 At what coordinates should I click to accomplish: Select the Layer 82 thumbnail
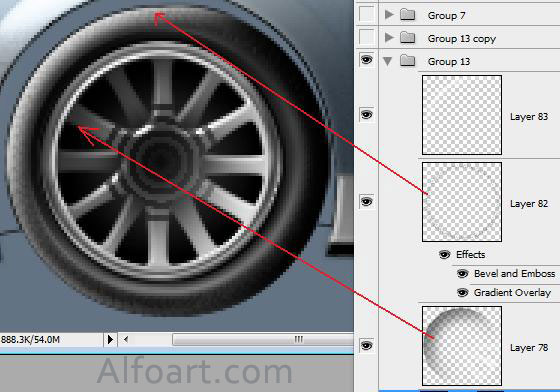462,202
